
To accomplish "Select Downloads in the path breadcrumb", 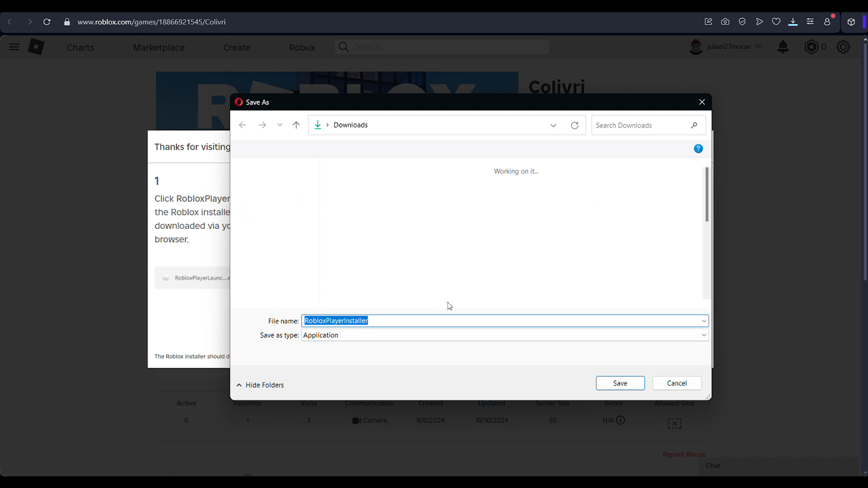I will [x=350, y=125].
